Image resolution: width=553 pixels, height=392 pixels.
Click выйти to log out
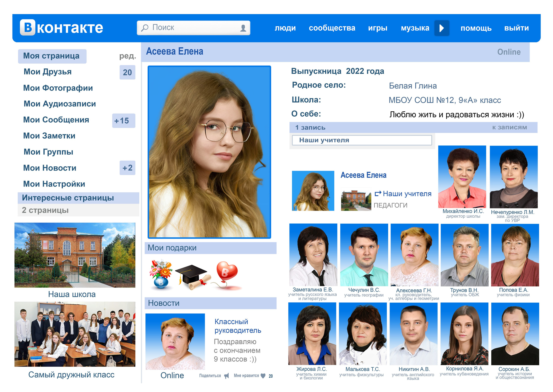(516, 28)
